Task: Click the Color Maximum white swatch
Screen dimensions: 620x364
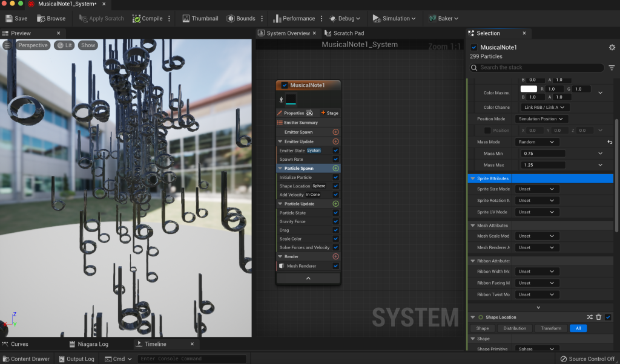Action: click(x=529, y=89)
